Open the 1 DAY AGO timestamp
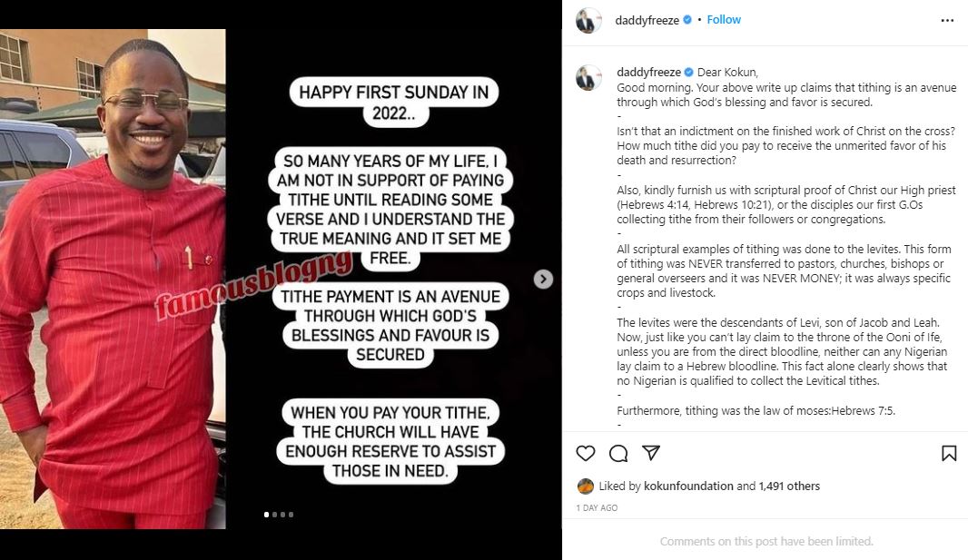The width and height of the screenshot is (968, 560). 597,507
